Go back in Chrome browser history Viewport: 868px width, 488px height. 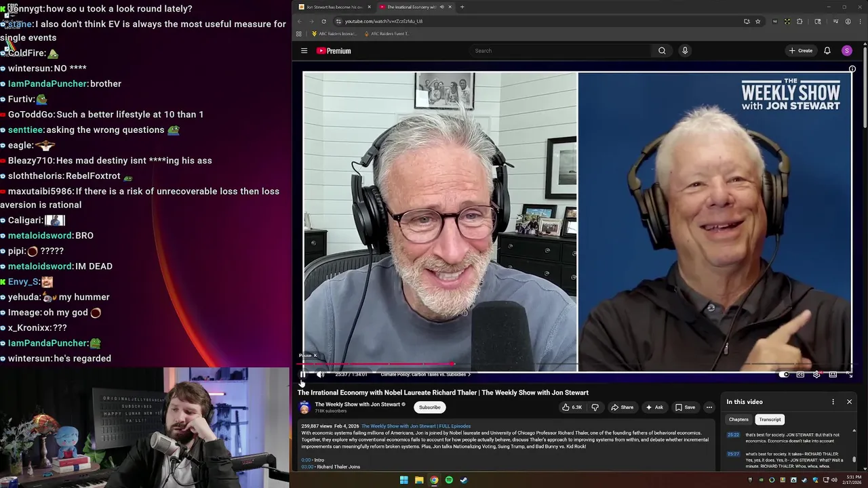tap(300, 21)
